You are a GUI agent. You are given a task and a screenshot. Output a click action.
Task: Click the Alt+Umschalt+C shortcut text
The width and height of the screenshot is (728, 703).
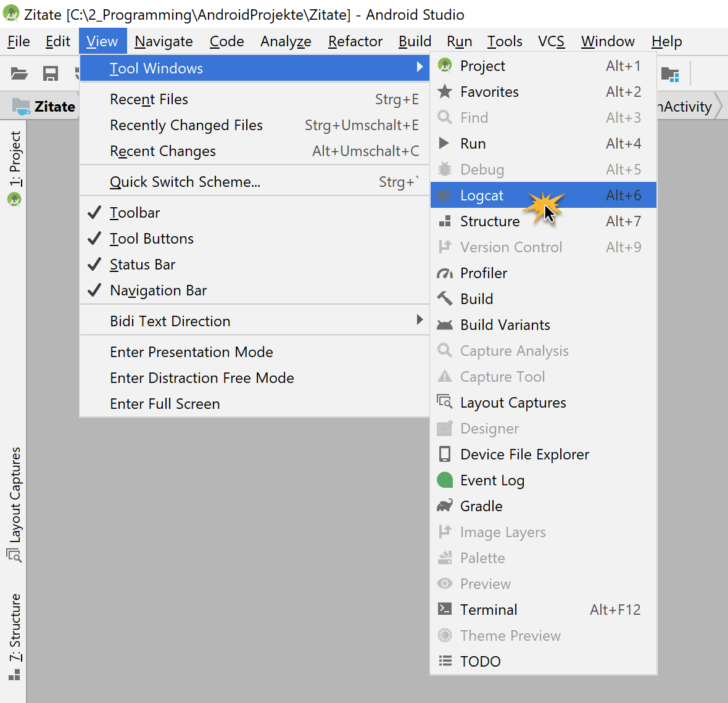366,151
